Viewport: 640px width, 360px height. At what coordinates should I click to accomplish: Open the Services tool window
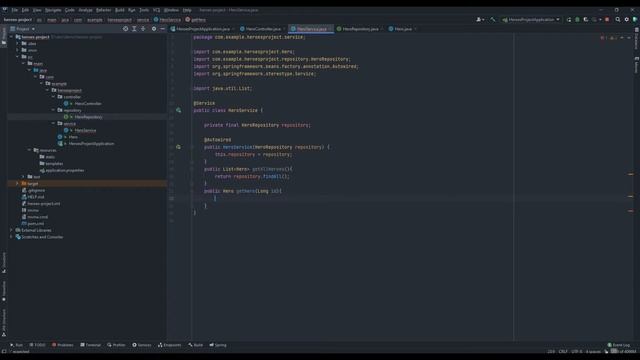(142, 345)
